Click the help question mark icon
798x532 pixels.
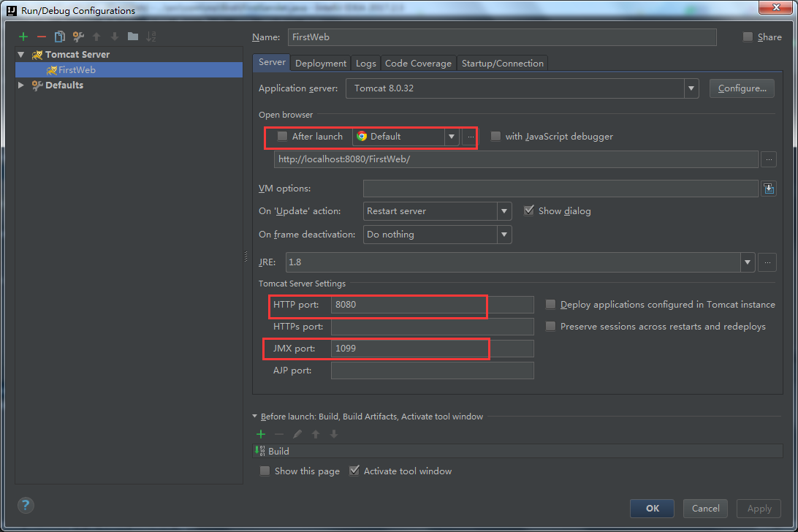pyautogui.click(x=26, y=505)
